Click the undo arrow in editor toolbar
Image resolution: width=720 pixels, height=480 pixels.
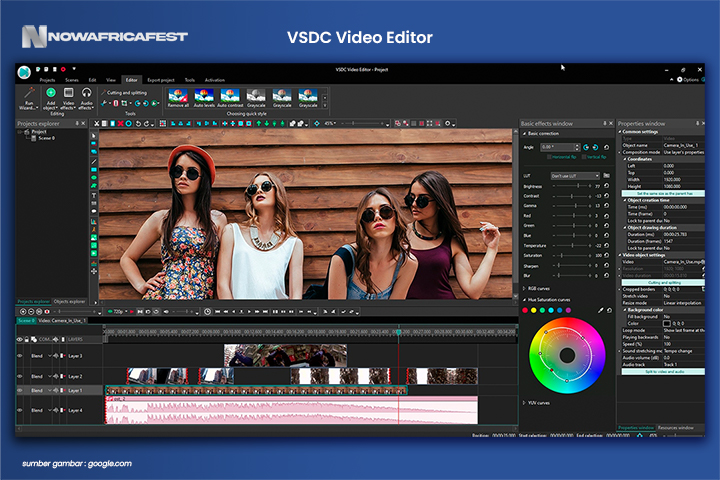[x=138, y=124]
